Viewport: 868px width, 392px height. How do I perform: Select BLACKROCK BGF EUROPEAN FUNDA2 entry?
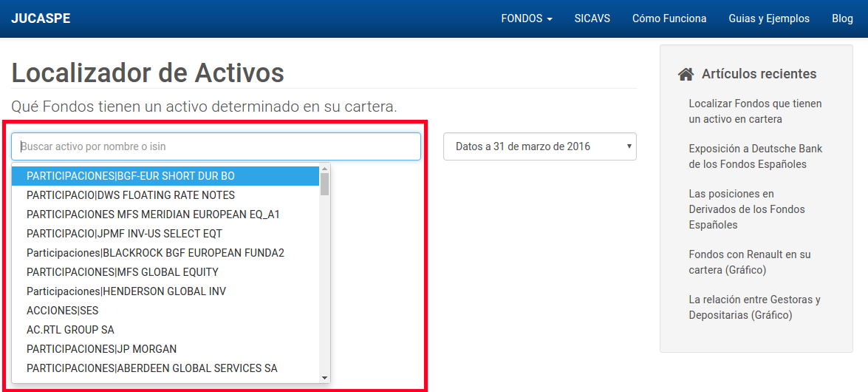165,253
